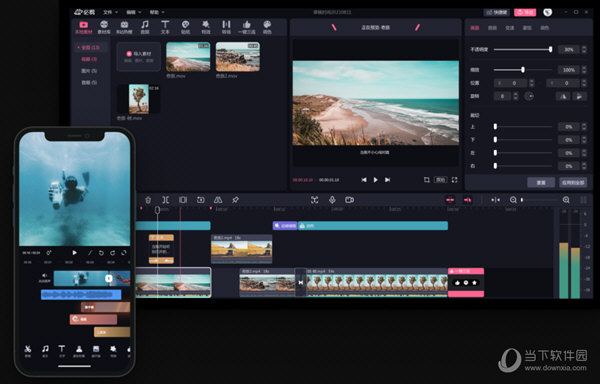
Task: Click the trash delete icon in timeline toolbar
Action: point(148,200)
